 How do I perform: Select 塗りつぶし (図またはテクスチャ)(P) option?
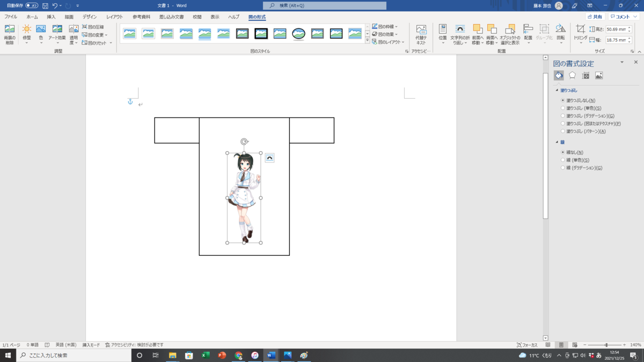tap(590, 123)
